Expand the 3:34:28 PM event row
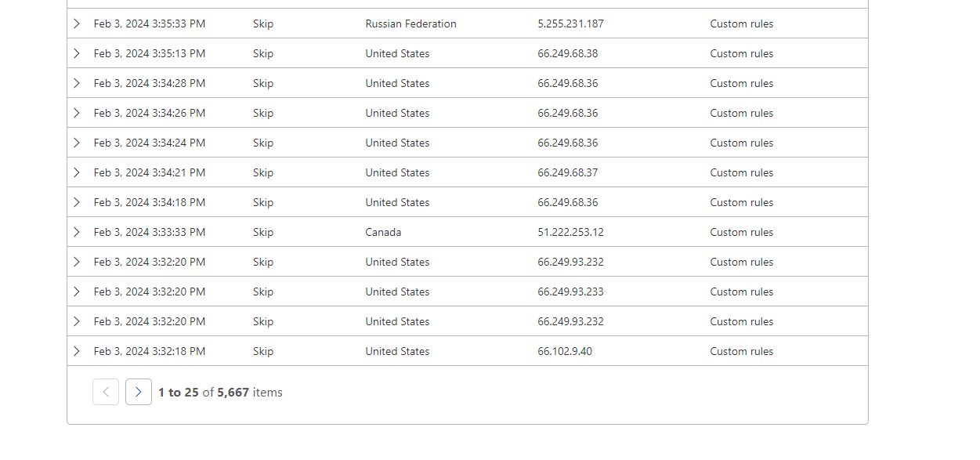 tap(77, 83)
